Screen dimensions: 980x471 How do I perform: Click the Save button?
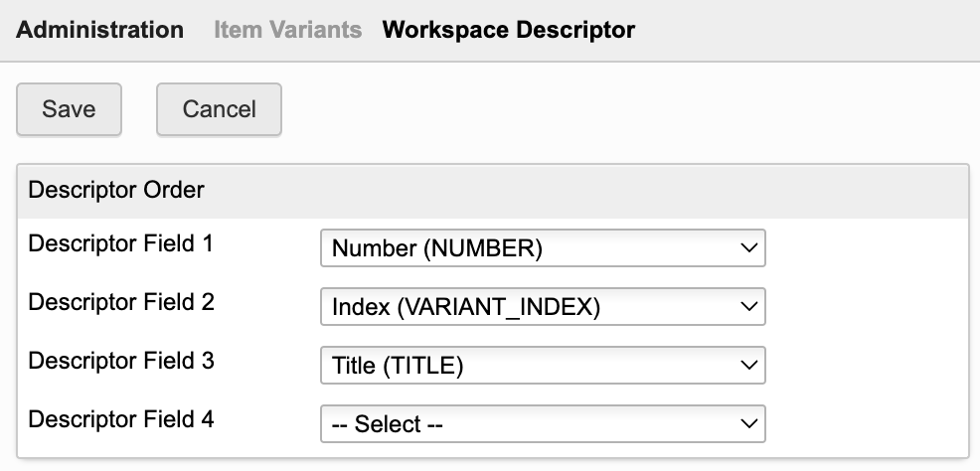point(69,109)
